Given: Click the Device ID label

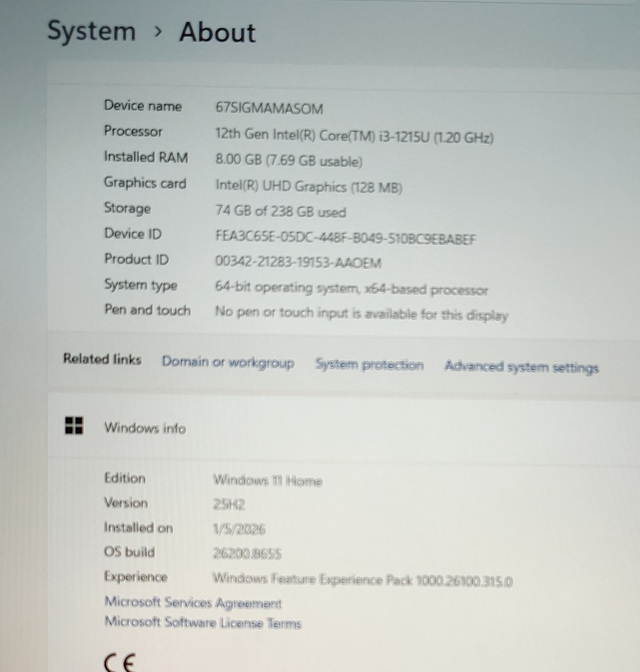Looking at the screenshot, I should 133,234.
